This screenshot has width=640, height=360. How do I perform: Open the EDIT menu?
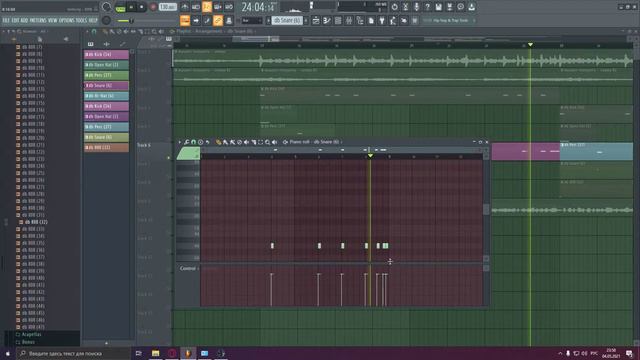pyautogui.click(x=15, y=20)
